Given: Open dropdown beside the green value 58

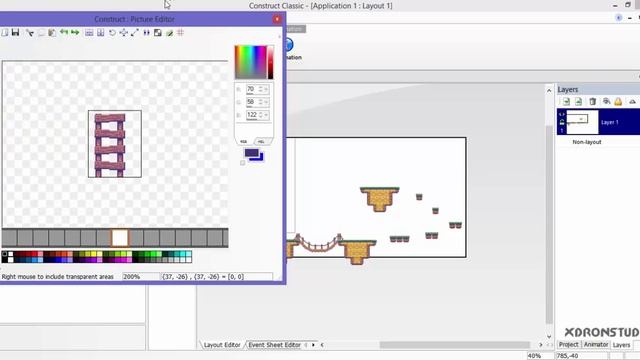Looking at the screenshot, I should click(266, 102).
